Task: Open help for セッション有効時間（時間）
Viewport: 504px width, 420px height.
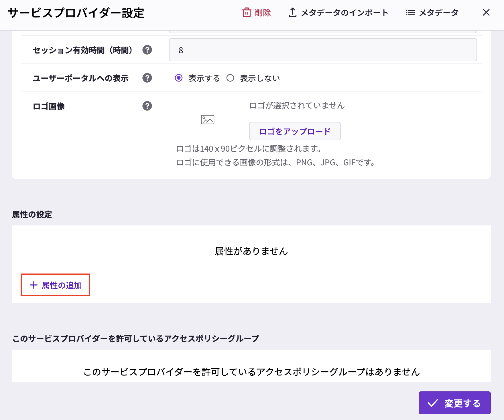Action: [x=147, y=50]
